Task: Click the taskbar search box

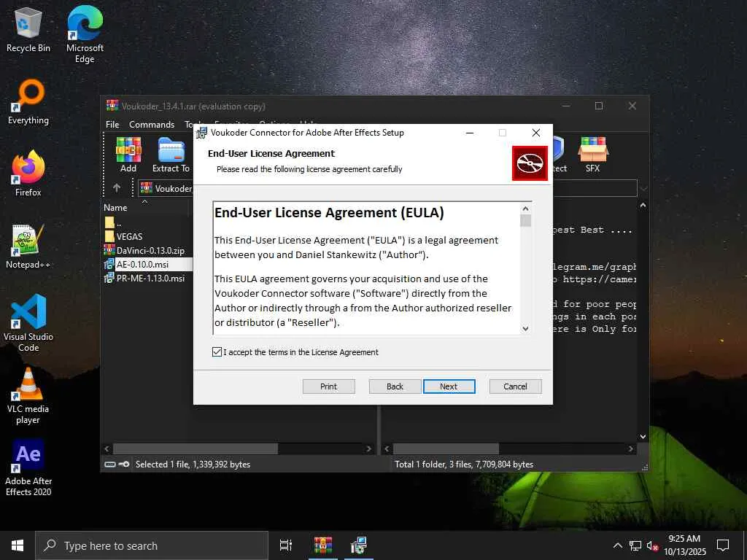Action: click(x=152, y=545)
